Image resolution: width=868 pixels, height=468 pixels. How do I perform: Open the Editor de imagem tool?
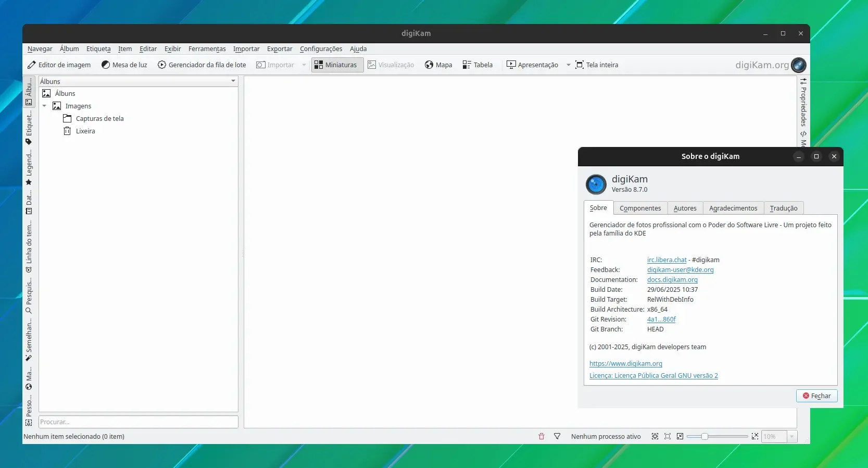pyautogui.click(x=59, y=65)
